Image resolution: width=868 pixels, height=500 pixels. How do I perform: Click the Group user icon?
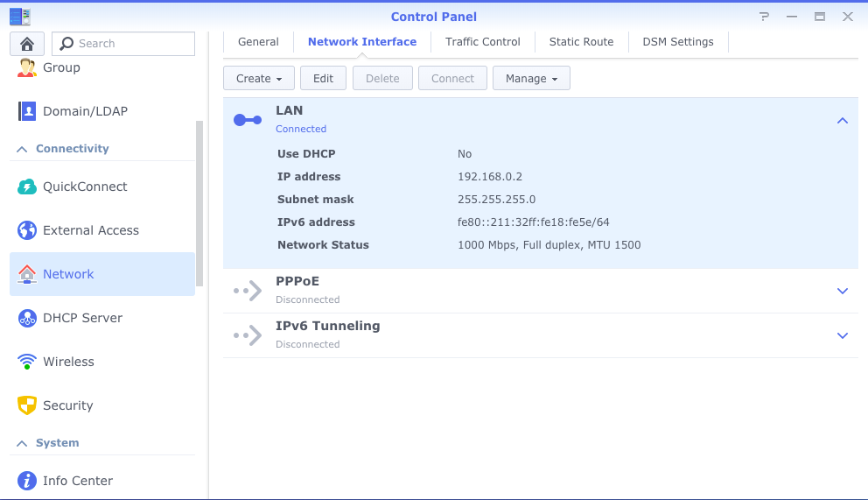pos(26,67)
